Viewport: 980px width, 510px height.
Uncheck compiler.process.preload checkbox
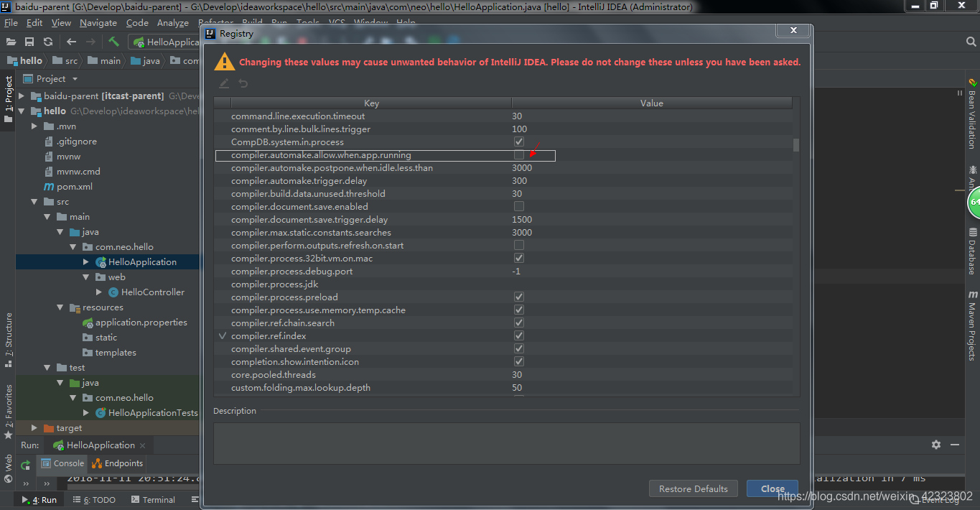[519, 297]
